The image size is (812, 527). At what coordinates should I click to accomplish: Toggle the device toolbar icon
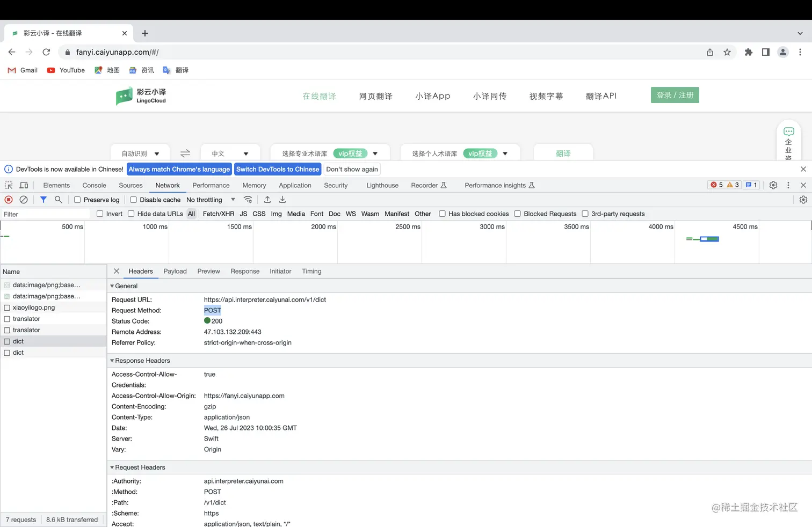(24, 185)
